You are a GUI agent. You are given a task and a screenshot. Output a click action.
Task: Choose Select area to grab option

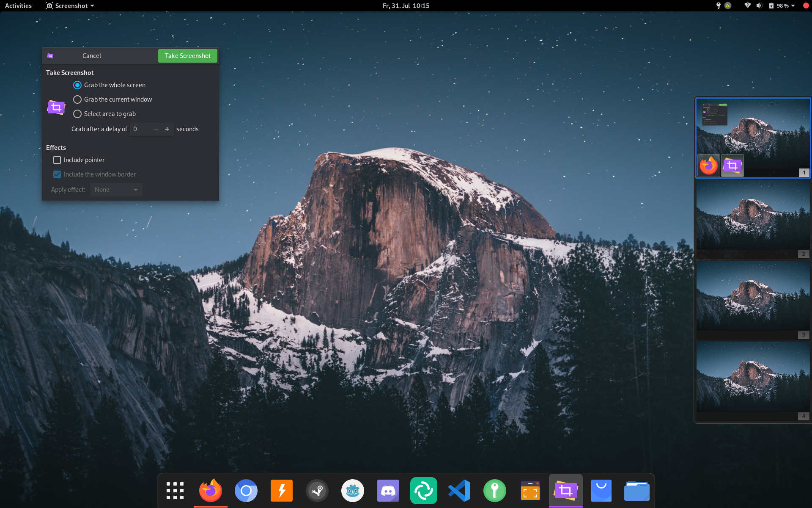[x=77, y=114]
